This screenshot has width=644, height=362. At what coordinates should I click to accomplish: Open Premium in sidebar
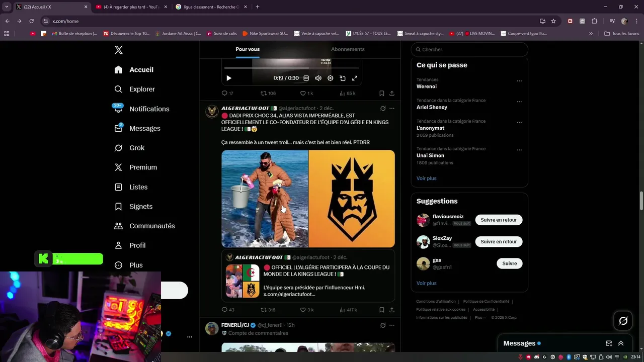tap(135, 167)
